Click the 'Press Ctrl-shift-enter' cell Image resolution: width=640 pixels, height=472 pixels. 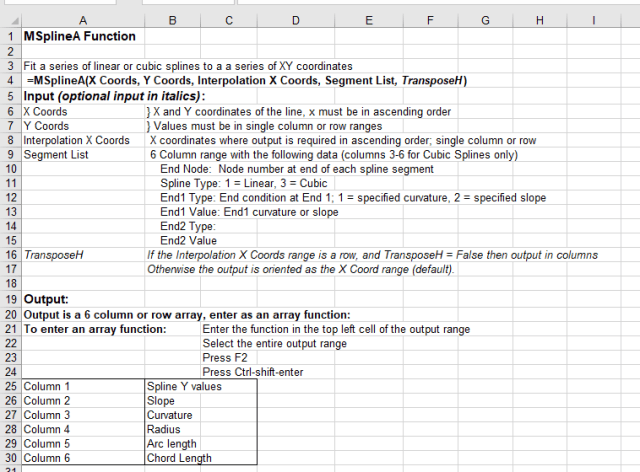click(x=253, y=372)
